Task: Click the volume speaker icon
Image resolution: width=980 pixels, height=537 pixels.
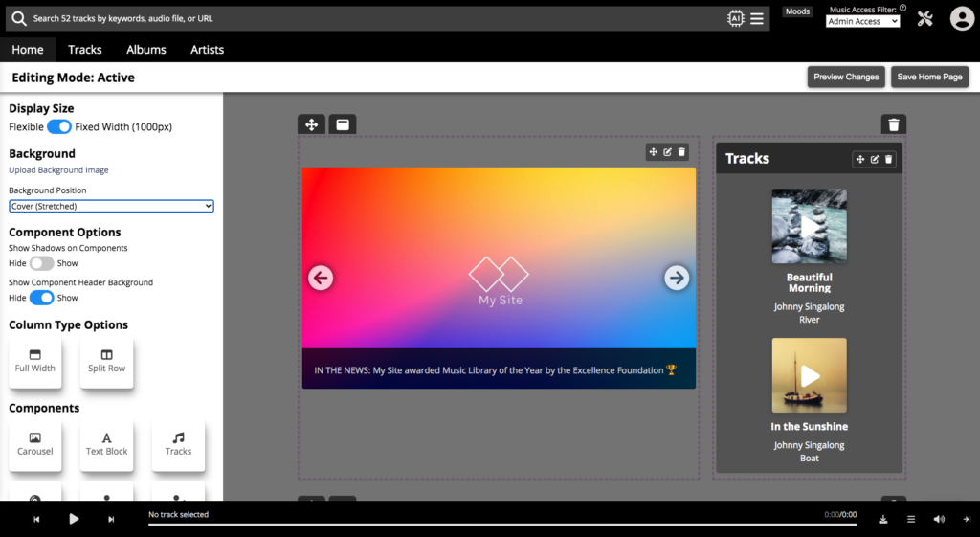Action: (x=939, y=519)
